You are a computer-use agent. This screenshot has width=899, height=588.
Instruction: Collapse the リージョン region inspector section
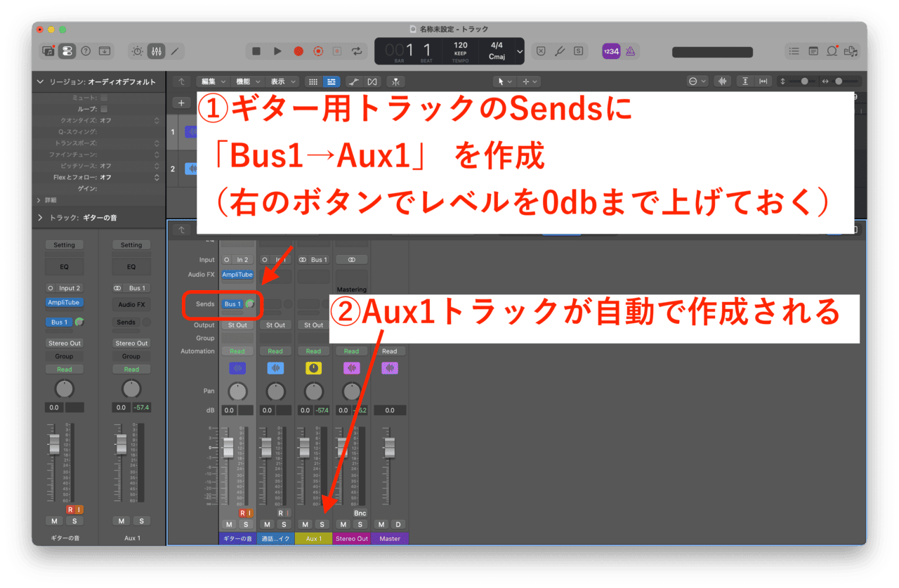40,82
